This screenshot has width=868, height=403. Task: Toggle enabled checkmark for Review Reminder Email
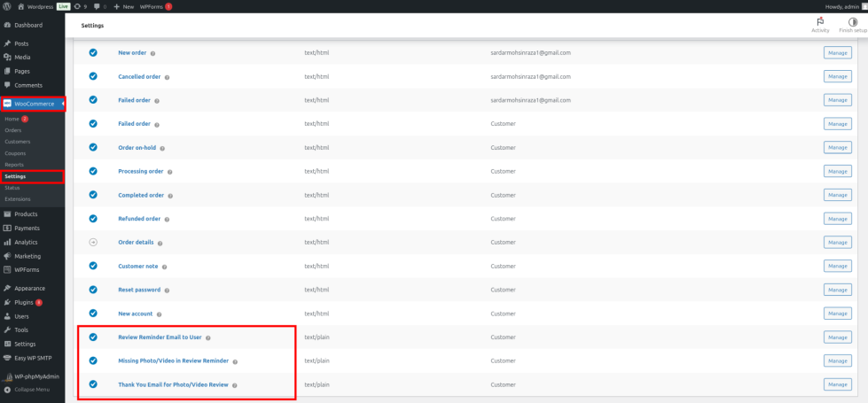[93, 337]
